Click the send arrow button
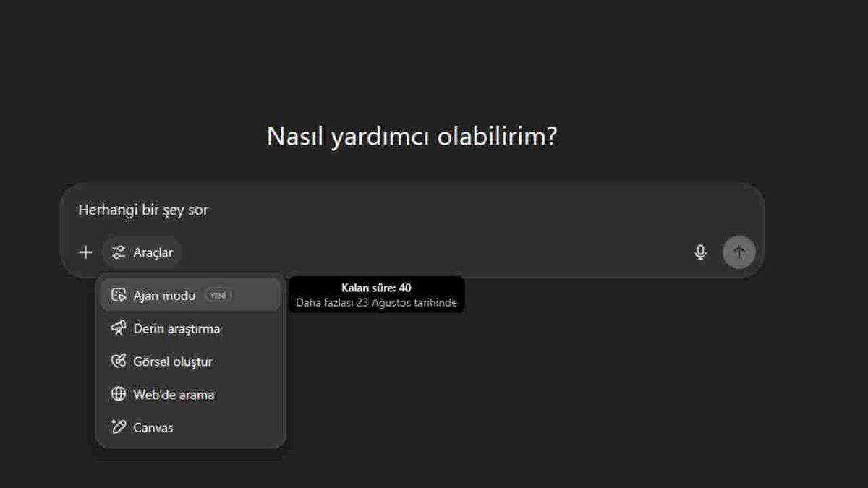The image size is (868, 488). pyautogui.click(x=739, y=252)
